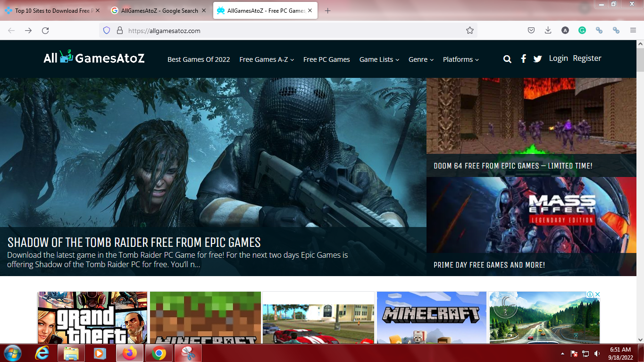Save to Pocket icon in toolbar
The width and height of the screenshot is (644, 362).
click(531, 30)
